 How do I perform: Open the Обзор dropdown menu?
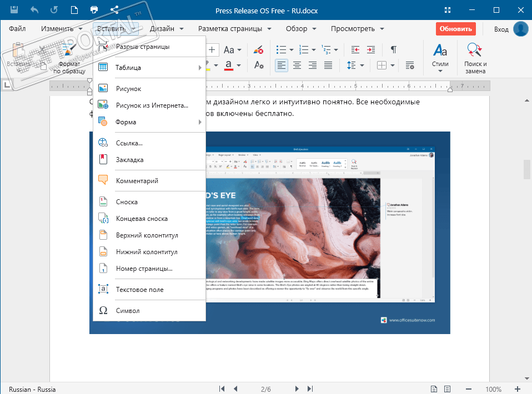301,28
